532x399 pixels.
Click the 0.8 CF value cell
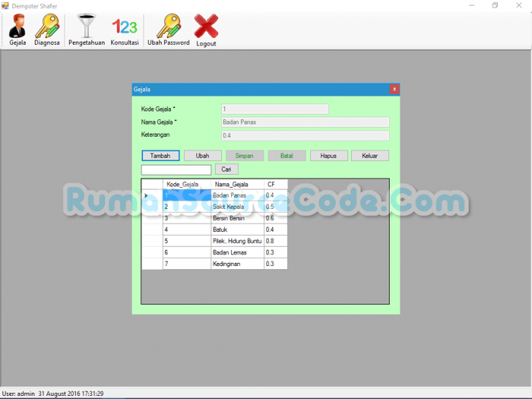point(275,241)
